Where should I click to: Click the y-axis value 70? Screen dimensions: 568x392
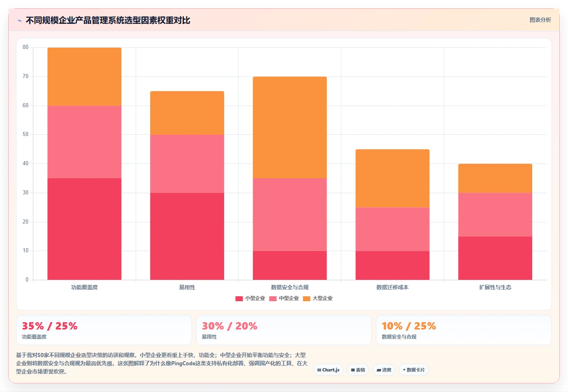pyautogui.click(x=26, y=76)
